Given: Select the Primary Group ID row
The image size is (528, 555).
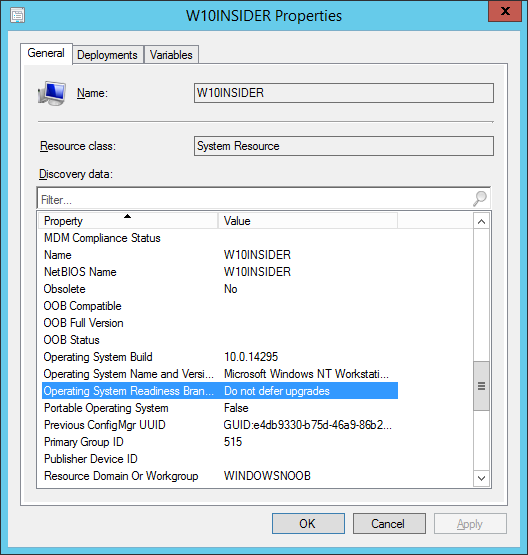Looking at the screenshot, I should (220, 442).
